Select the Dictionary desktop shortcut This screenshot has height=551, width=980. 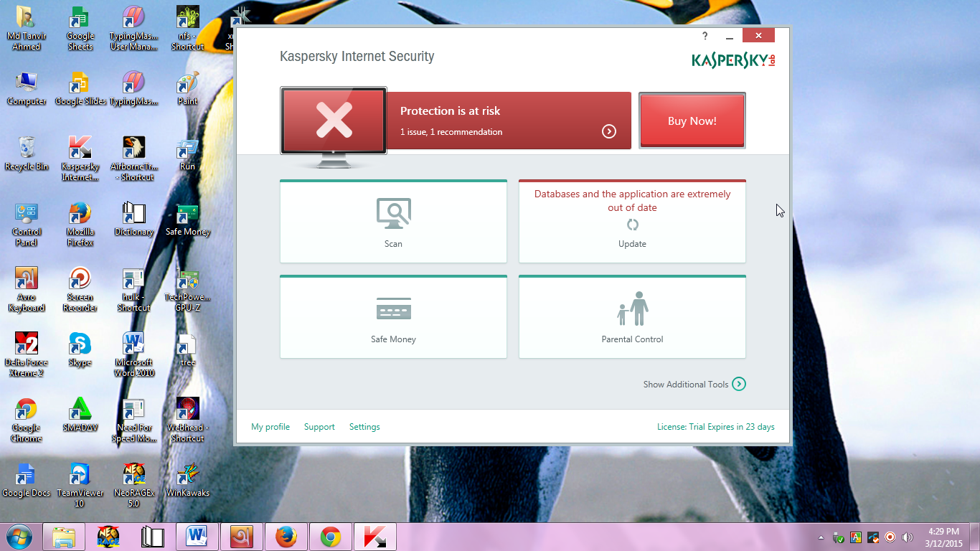click(133, 219)
